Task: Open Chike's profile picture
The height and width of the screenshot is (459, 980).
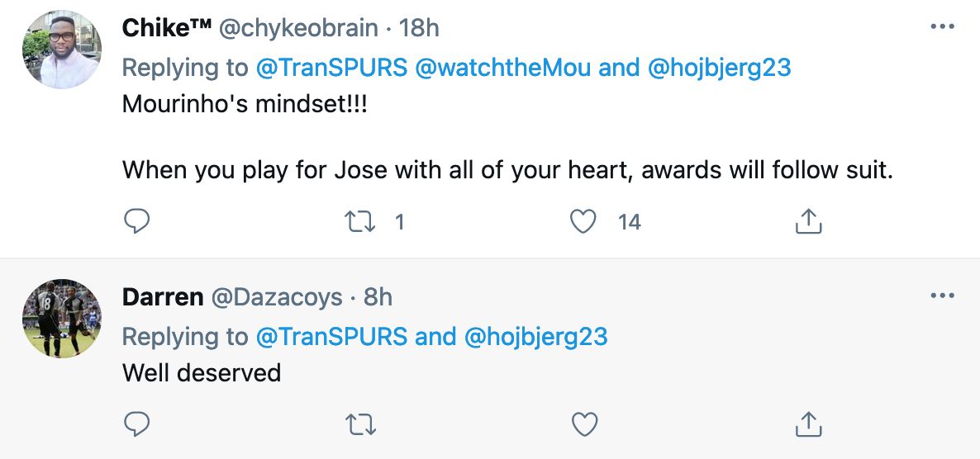Action: (62, 50)
